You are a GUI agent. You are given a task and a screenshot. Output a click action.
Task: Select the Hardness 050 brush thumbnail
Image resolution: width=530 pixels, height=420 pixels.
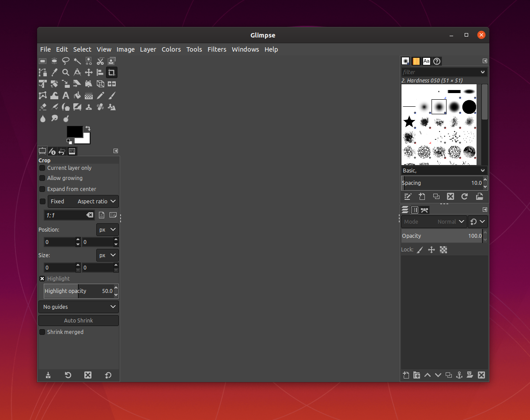coord(439,107)
